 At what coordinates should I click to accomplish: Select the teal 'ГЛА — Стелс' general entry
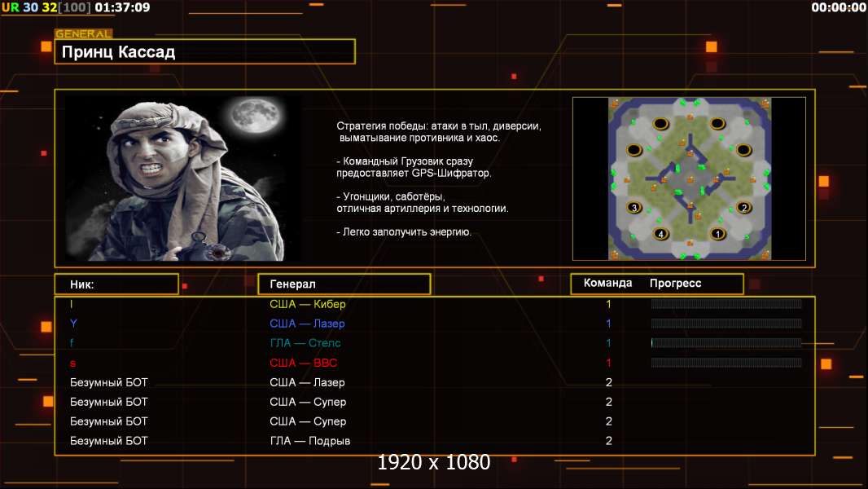click(305, 343)
